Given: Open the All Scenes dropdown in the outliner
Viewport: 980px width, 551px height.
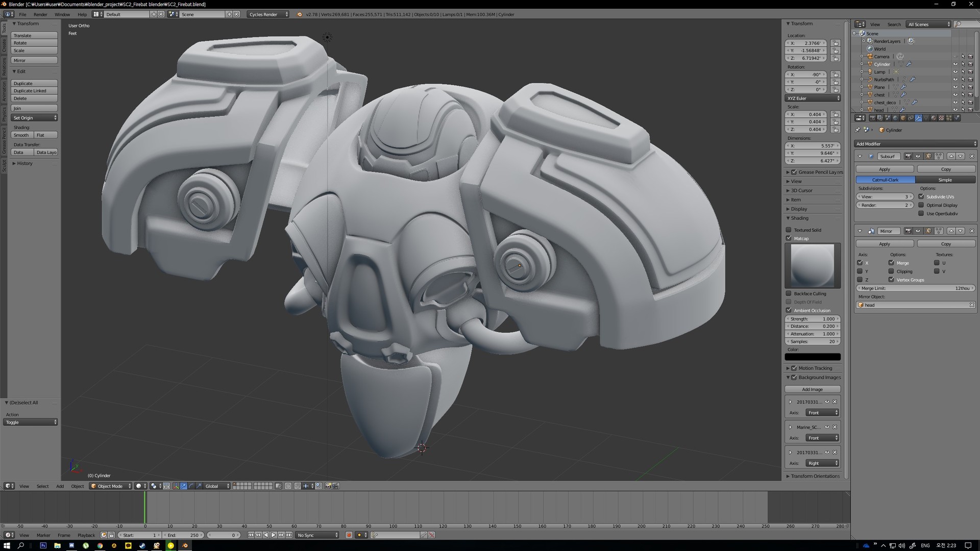Looking at the screenshot, I should click(x=927, y=24).
